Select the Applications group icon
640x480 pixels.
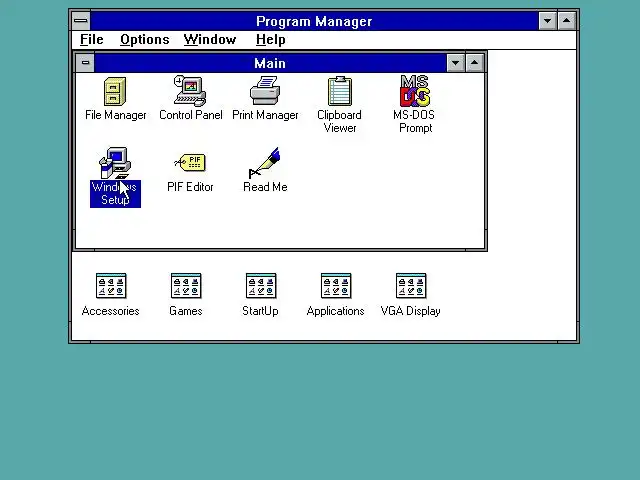pos(336,286)
